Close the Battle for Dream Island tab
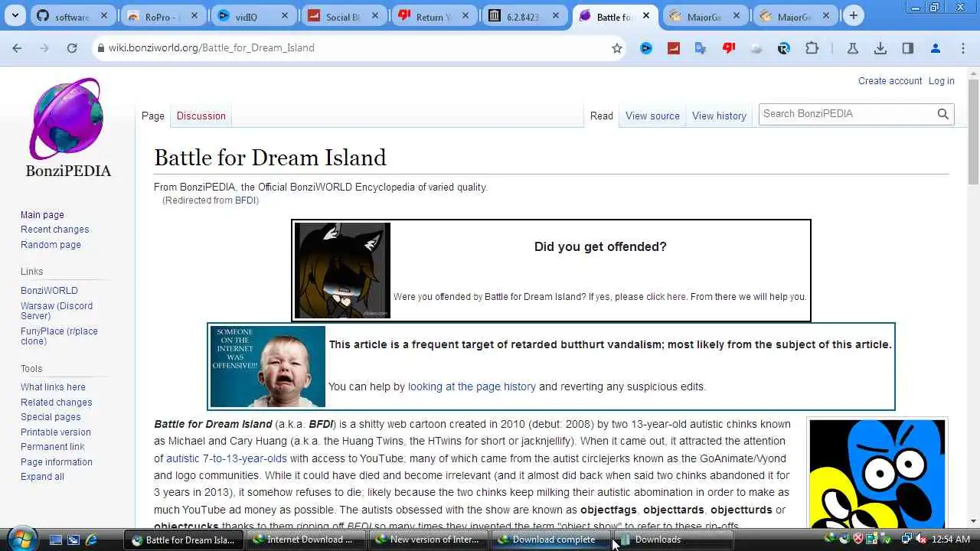Image resolution: width=980 pixels, height=551 pixels. tap(646, 16)
